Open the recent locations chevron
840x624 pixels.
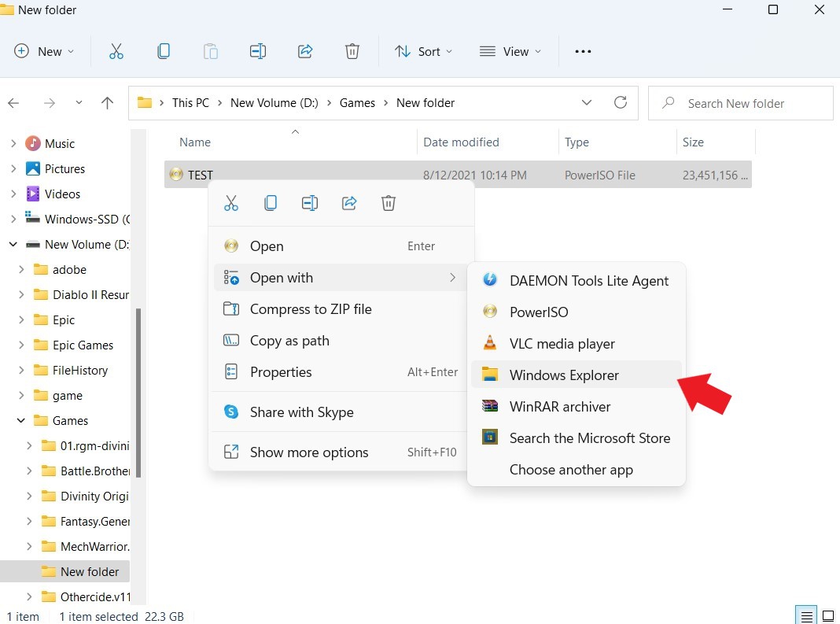(x=79, y=102)
